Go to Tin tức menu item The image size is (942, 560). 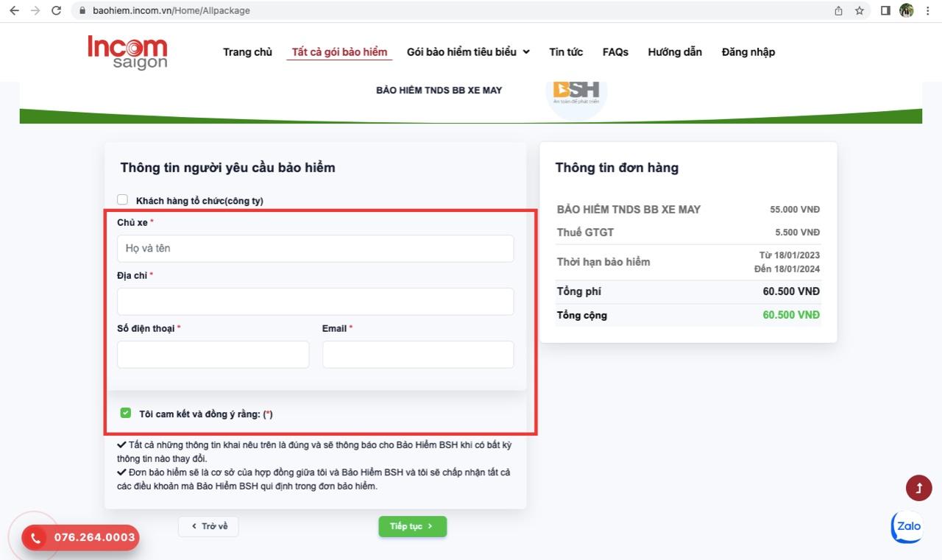(566, 52)
